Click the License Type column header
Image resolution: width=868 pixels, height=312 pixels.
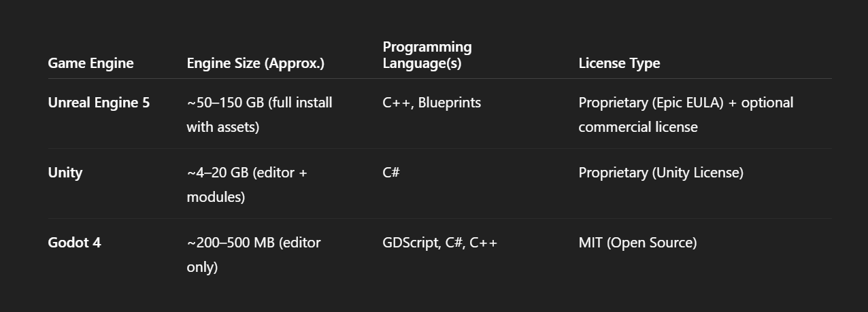[619, 63]
